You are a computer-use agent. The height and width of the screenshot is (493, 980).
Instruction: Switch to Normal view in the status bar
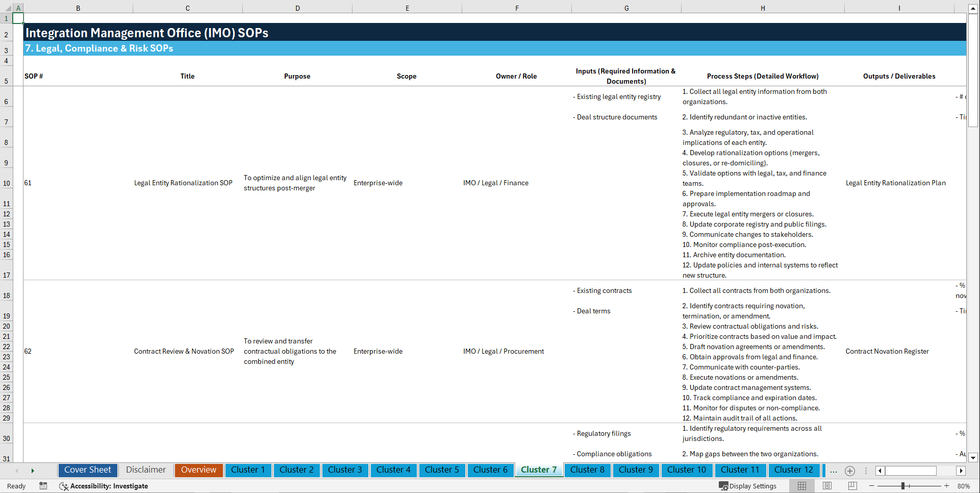[801, 486]
